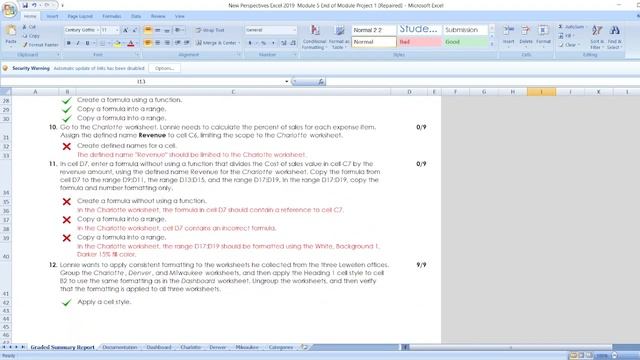
Task: Expand the cell styles gallery
Action: pos(492,44)
